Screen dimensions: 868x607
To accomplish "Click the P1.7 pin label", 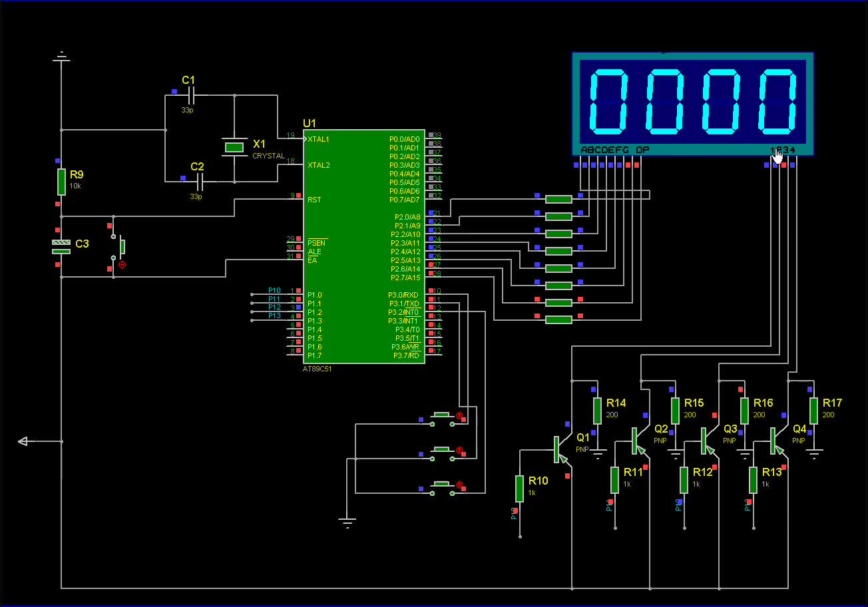I will 314,355.
